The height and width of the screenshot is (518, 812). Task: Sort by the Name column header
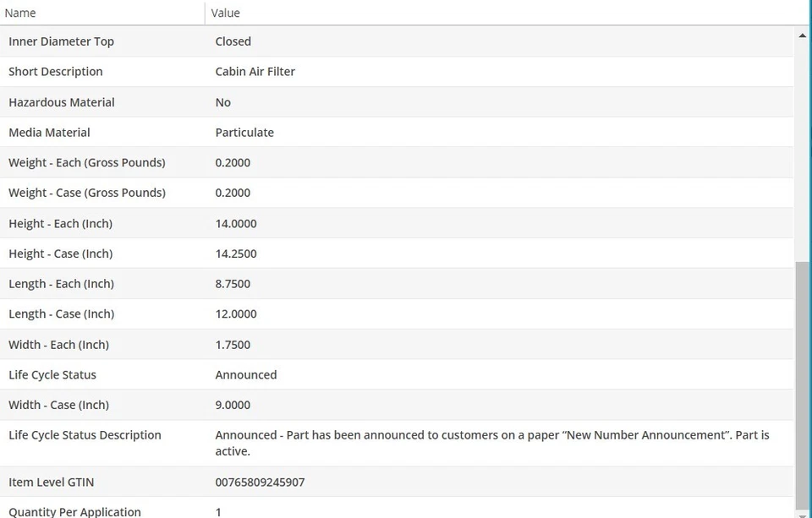point(21,13)
